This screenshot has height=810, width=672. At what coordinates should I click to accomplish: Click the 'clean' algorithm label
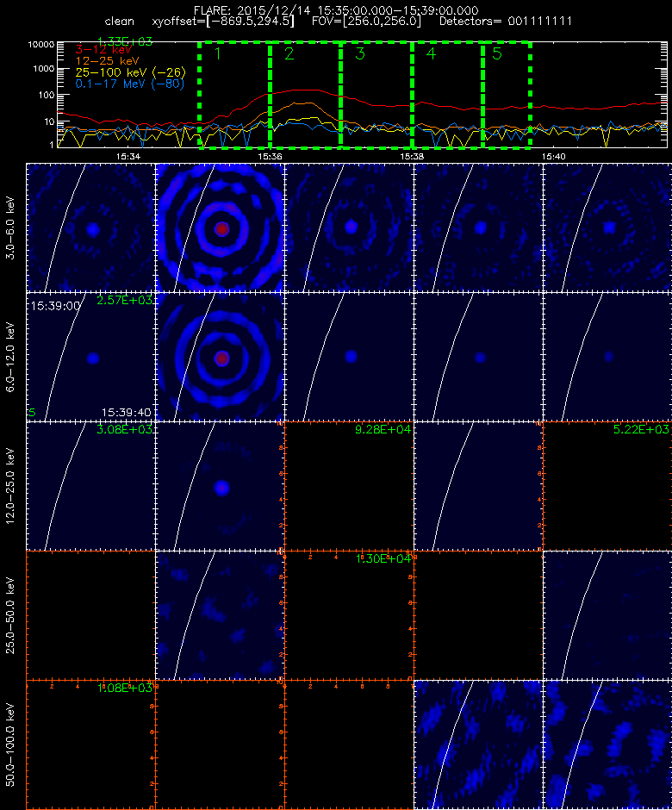pos(119,22)
